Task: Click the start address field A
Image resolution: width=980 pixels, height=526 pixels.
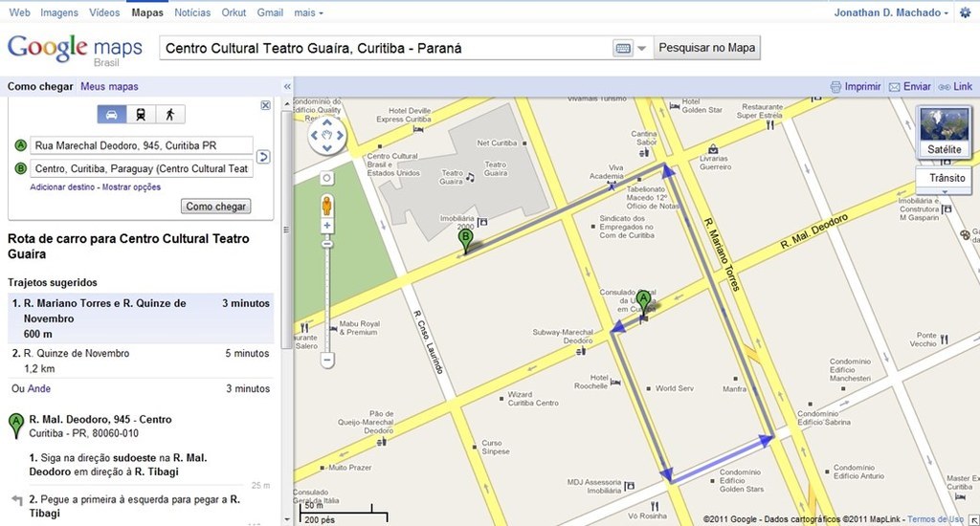Action: (142, 145)
